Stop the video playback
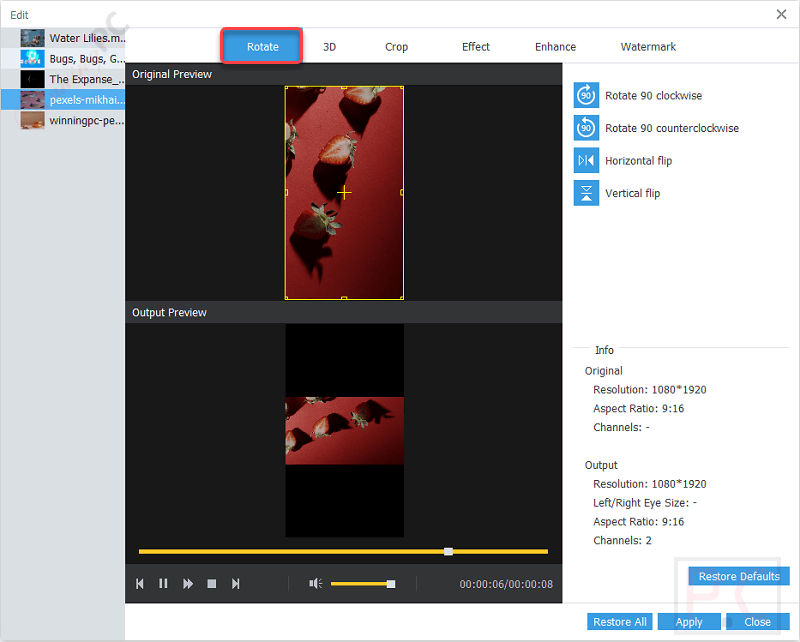Screen dimensions: 800x642 [x=212, y=583]
